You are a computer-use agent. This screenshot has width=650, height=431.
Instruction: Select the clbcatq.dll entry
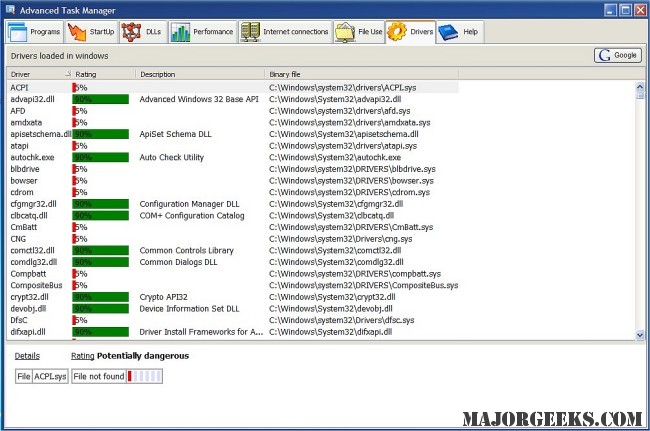pyautogui.click(x=234, y=216)
